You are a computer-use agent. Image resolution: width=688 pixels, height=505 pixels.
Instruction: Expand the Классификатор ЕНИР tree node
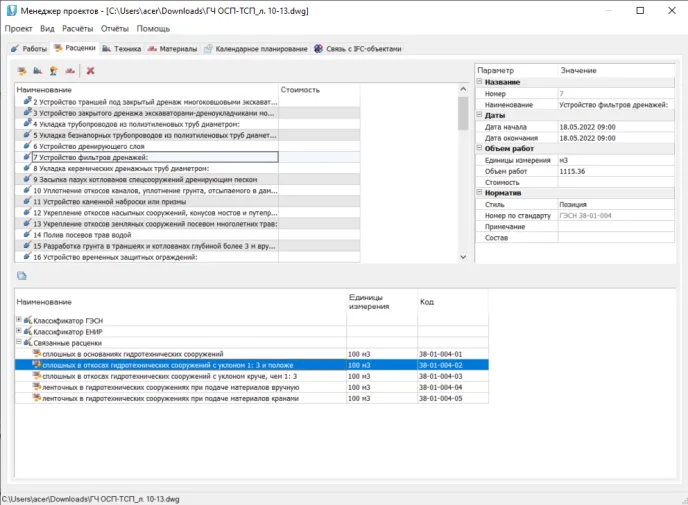click(x=20, y=332)
